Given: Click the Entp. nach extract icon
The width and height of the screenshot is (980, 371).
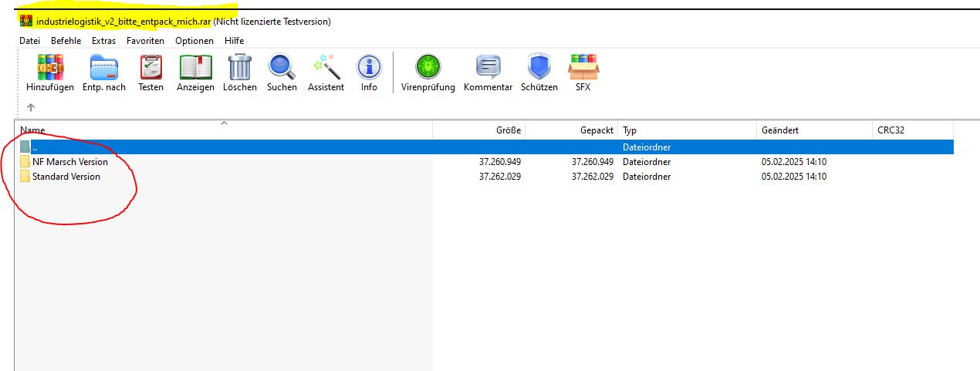Looking at the screenshot, I should coord(104,67).
